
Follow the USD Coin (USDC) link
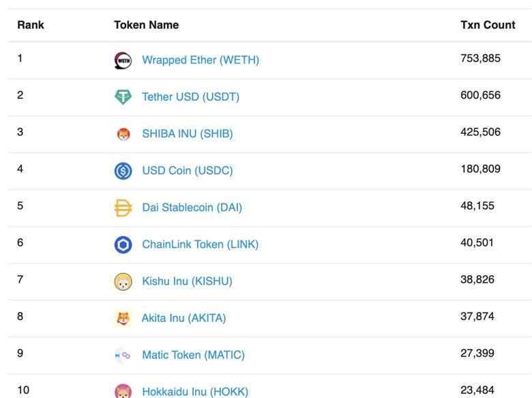pos(188,171)
